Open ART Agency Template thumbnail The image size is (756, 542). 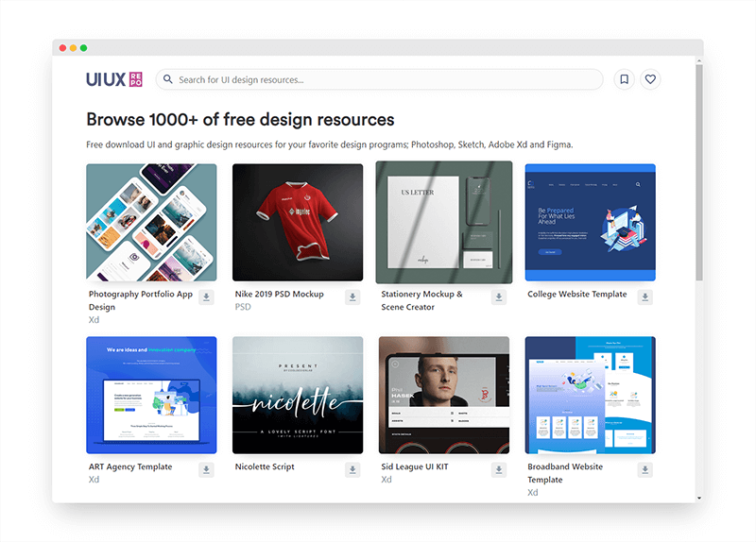click(151, 395)
